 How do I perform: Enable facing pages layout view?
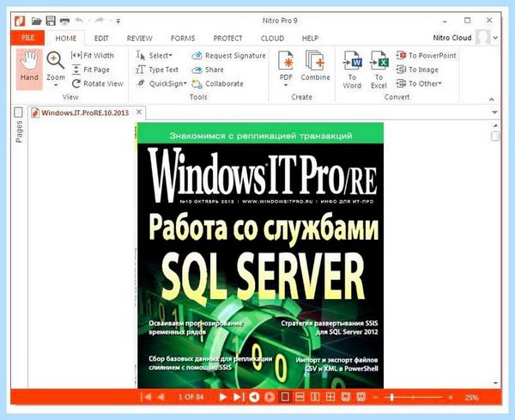[315, 397]
